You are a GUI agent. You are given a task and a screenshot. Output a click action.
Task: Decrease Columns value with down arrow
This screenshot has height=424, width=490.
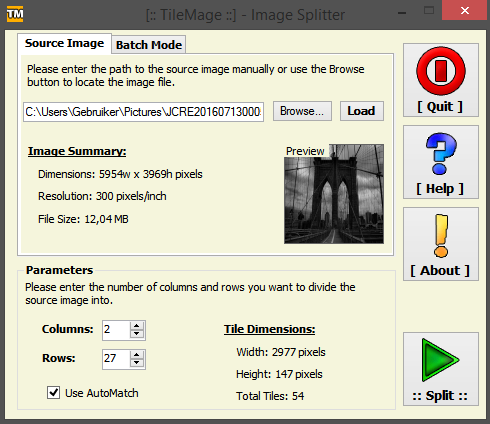pos(137,334)
